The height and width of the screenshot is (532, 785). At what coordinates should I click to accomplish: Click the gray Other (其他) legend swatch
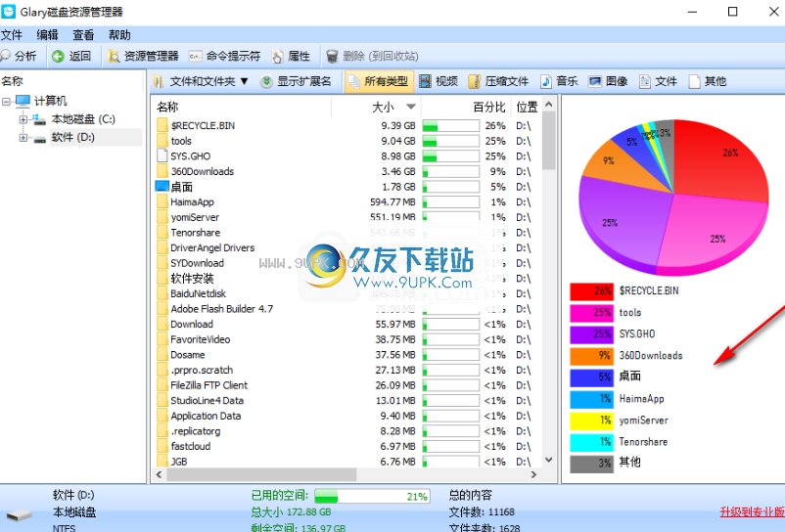(x=591, y=464)
